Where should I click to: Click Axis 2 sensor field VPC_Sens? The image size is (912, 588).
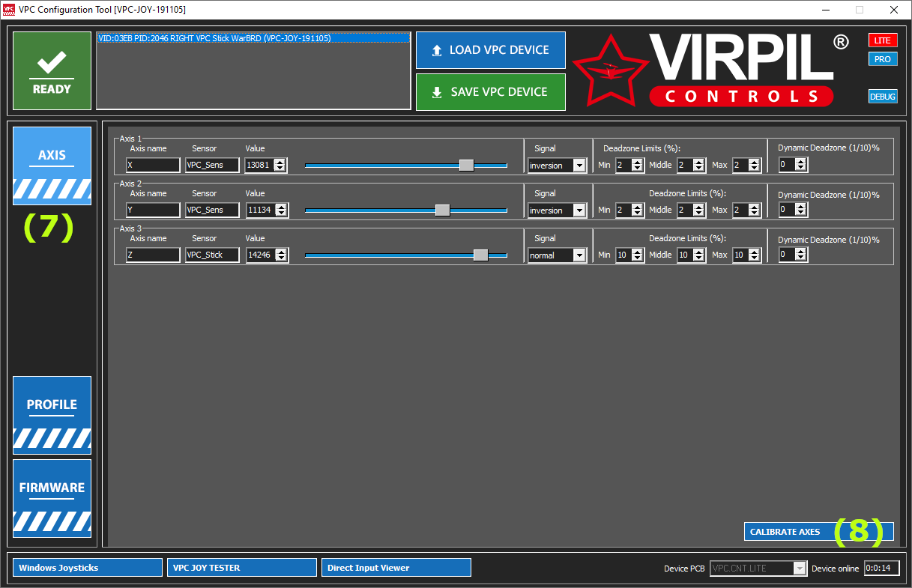(x=212, y=210)
